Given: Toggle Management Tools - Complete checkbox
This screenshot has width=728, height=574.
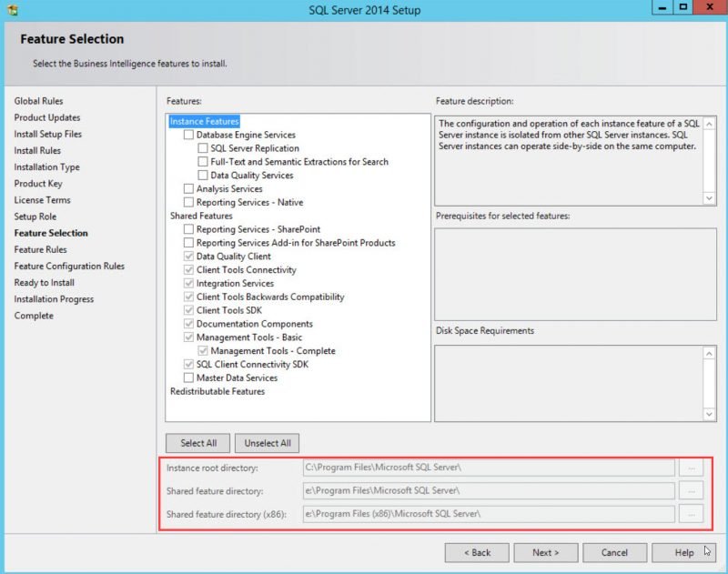Looking at the screenshot, I should pos(203,351).
